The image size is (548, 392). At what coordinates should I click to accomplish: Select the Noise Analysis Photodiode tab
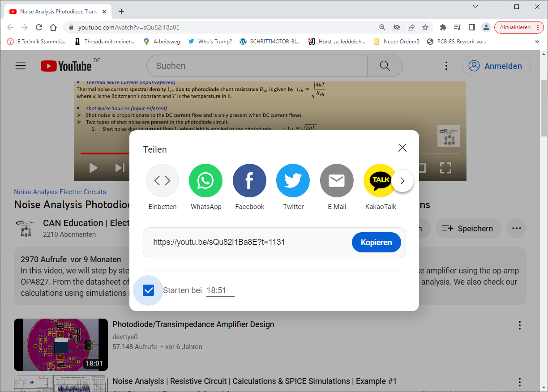(x=58, y=12)
